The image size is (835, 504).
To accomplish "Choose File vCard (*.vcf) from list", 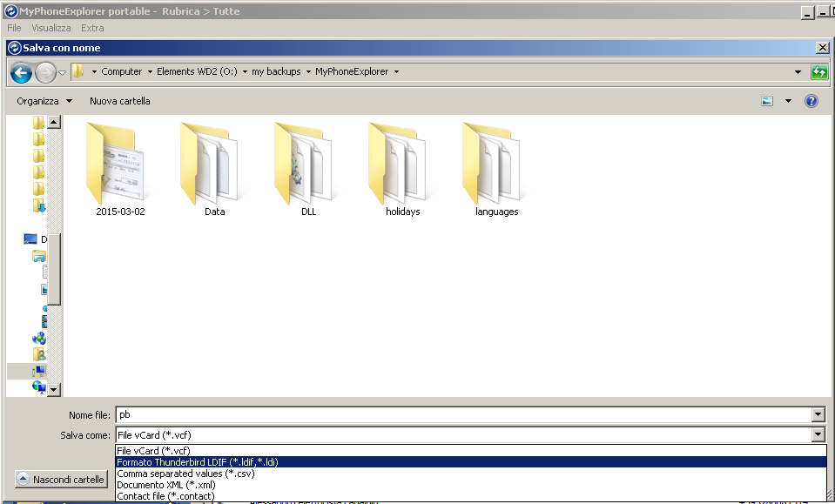I will coord(154,451).
